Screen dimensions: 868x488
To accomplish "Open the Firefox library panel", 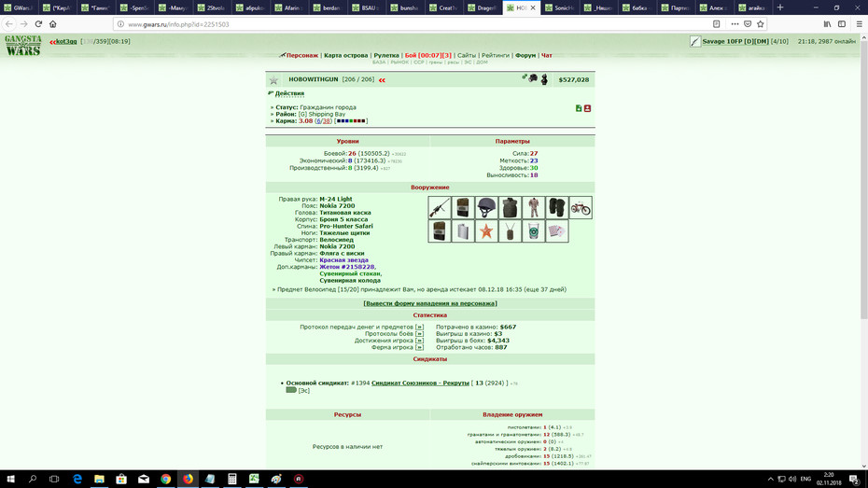I will [x=827, y=23].
